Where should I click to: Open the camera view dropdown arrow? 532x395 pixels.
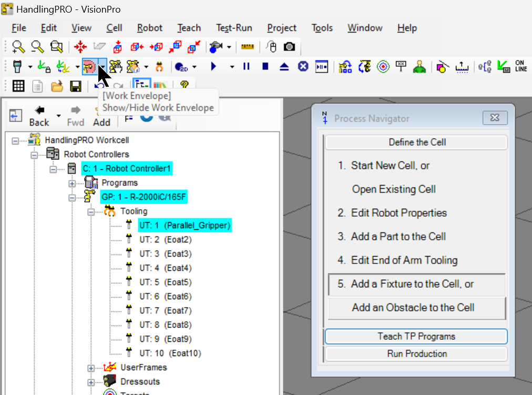tap(229, 47)
